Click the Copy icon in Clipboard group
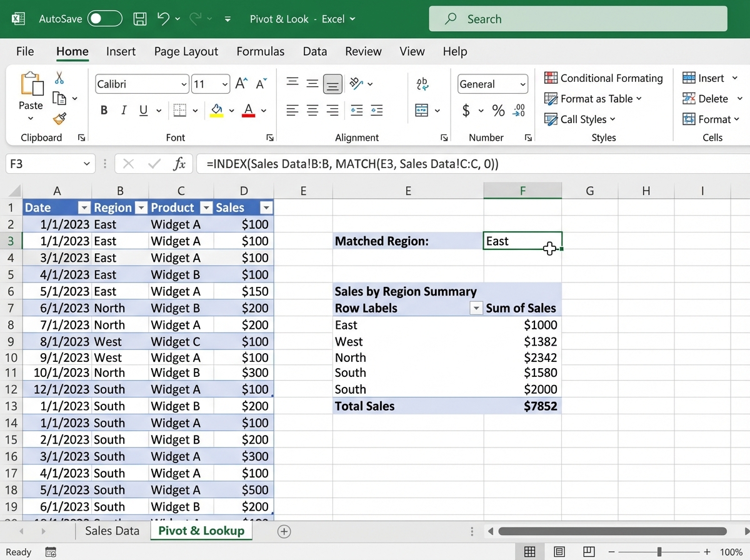This screenshot has width=750, height=560. click(x=59, y=99)
